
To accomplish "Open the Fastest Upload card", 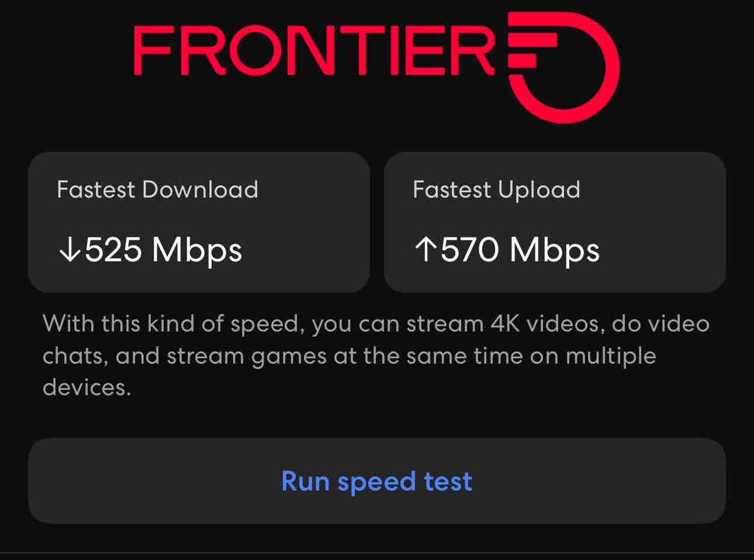I will (x=555, y=222).
